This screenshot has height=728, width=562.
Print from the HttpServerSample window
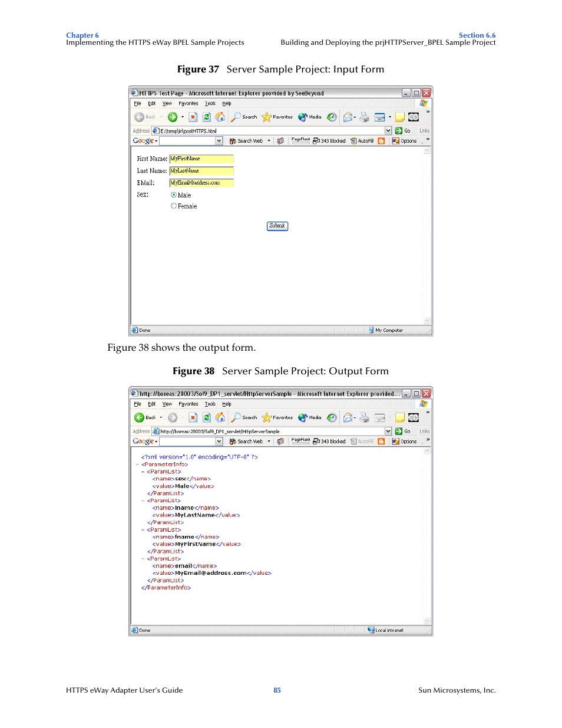tap(365, 417)
